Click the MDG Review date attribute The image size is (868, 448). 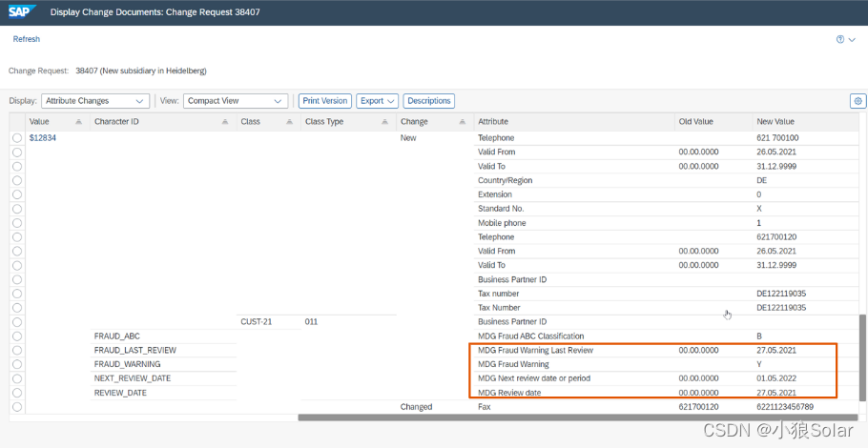(x=509, y=393)
